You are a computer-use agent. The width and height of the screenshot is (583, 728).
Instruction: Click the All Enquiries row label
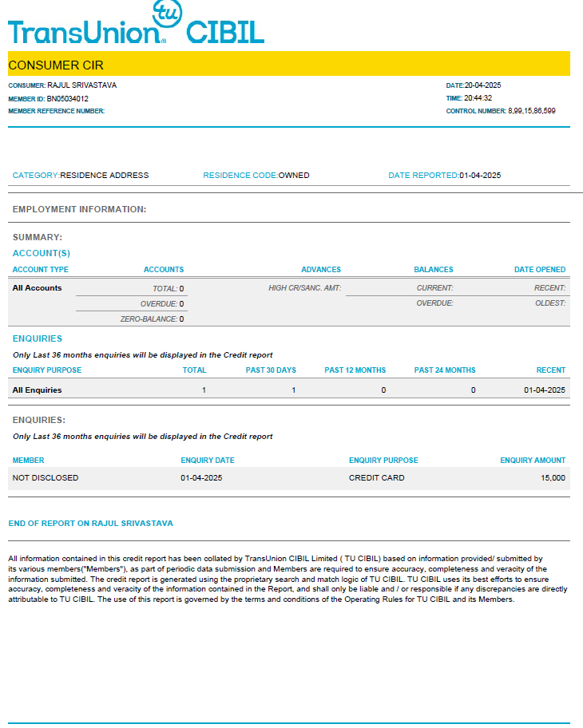[x=38, y=390]
